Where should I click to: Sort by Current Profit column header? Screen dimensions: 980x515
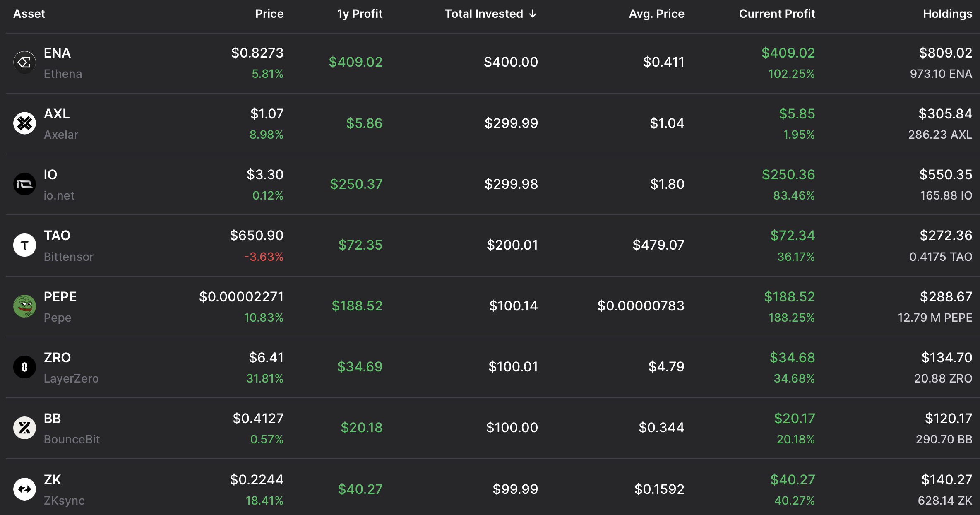777,14
